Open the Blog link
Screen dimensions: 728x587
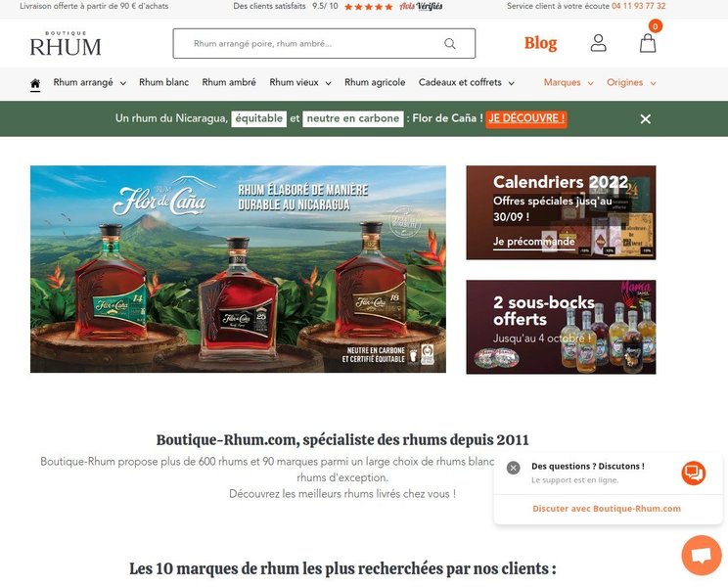540,43
